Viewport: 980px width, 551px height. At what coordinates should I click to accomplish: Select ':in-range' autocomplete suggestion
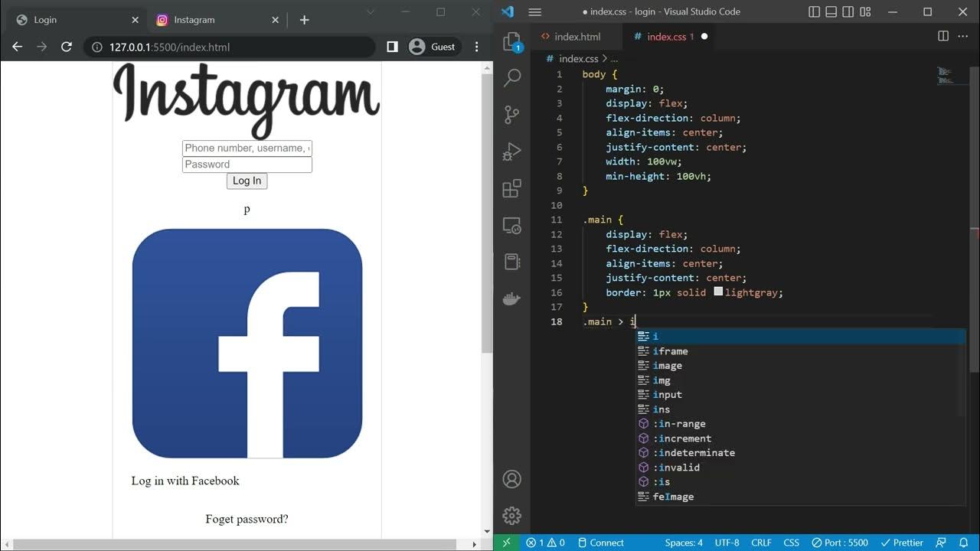(801, 423)
